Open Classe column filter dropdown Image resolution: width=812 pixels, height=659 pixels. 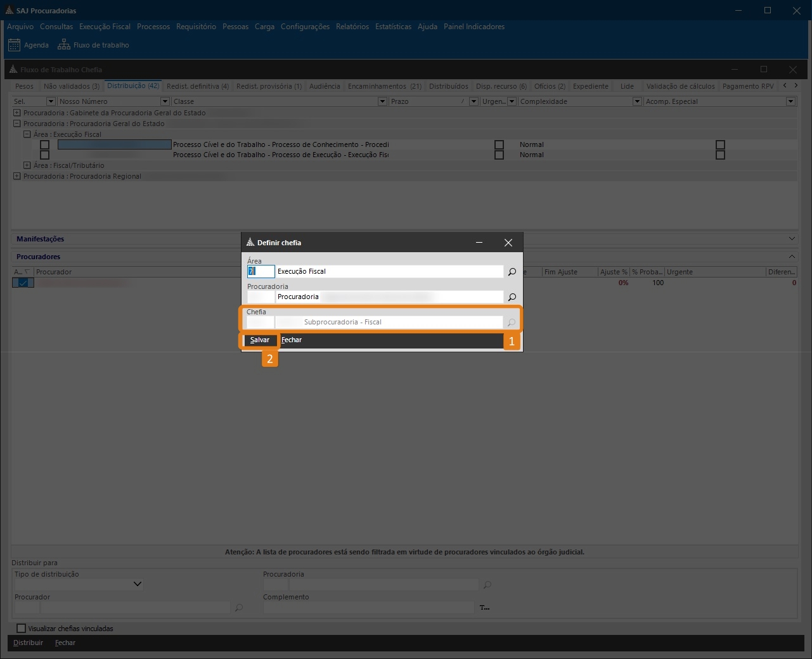point(382,101)
